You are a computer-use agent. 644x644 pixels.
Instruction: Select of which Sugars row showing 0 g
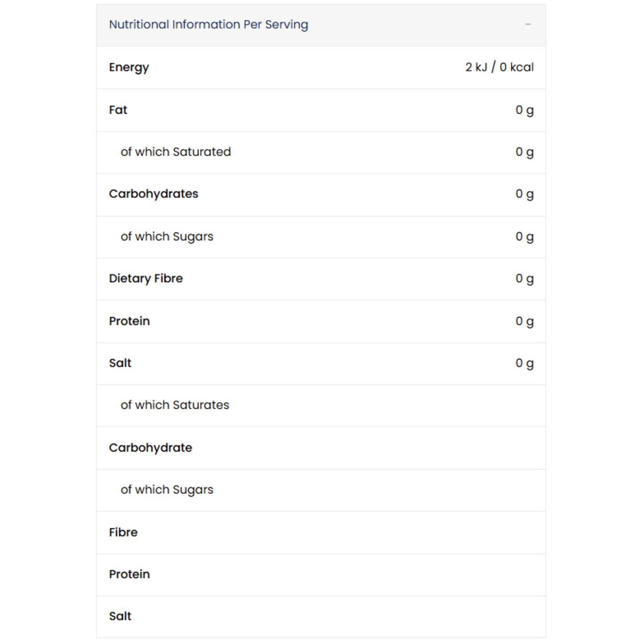pyautogui.click(x=321, y=237)
